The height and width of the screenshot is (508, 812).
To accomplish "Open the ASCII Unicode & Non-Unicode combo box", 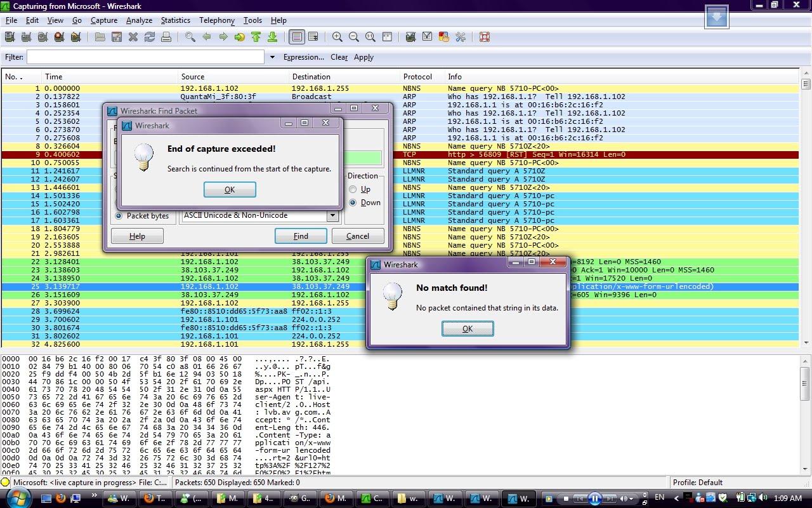I will [x=260, y=215].
